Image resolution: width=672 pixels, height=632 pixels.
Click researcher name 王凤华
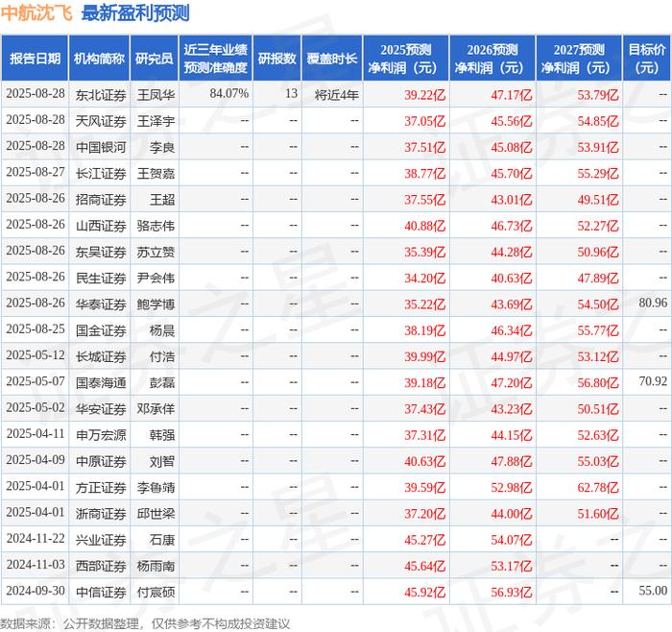pos(156,95)
